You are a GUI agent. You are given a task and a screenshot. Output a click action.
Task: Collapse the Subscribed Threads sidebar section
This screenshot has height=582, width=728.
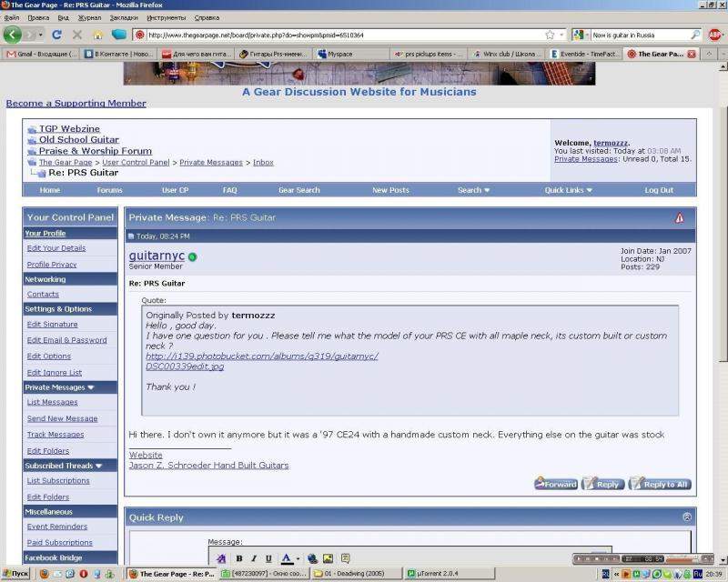point(99,466)
